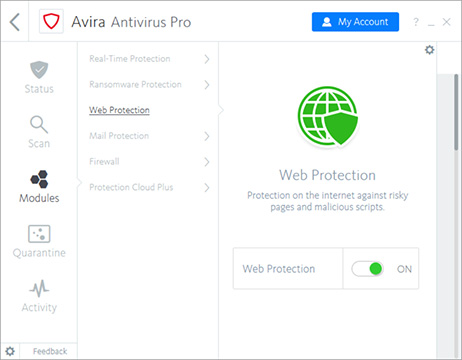Open the Quarantine icon

[39, 234]
